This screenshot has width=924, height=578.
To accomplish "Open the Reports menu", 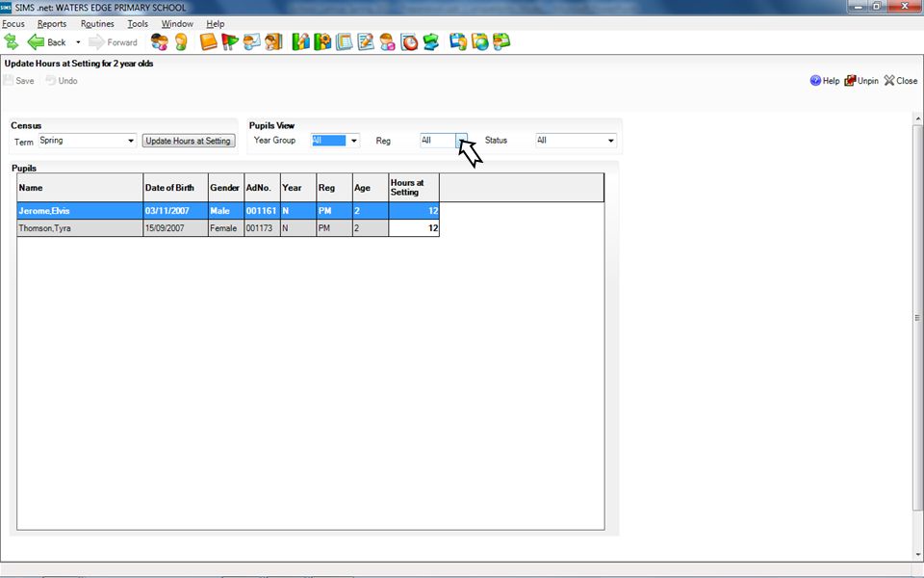I will pyautogui.click(x=52, y=23).
